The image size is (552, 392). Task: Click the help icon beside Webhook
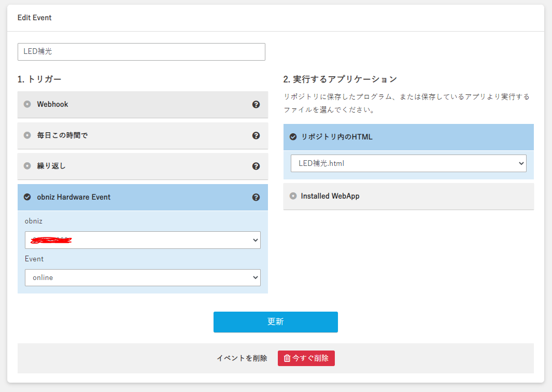pos(256,104)
